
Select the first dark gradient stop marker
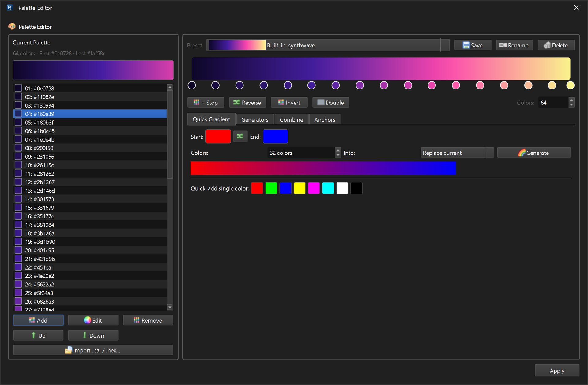tap(192, 85)
